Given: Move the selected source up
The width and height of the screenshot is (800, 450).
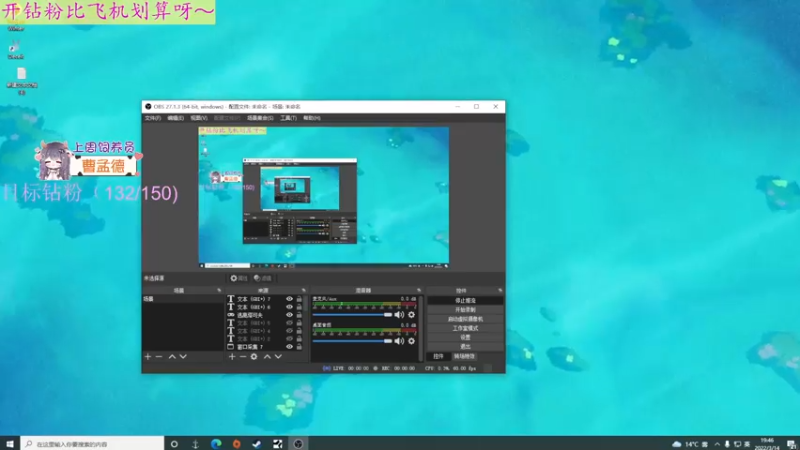Looking at the screenshot, I should point(267,357).
